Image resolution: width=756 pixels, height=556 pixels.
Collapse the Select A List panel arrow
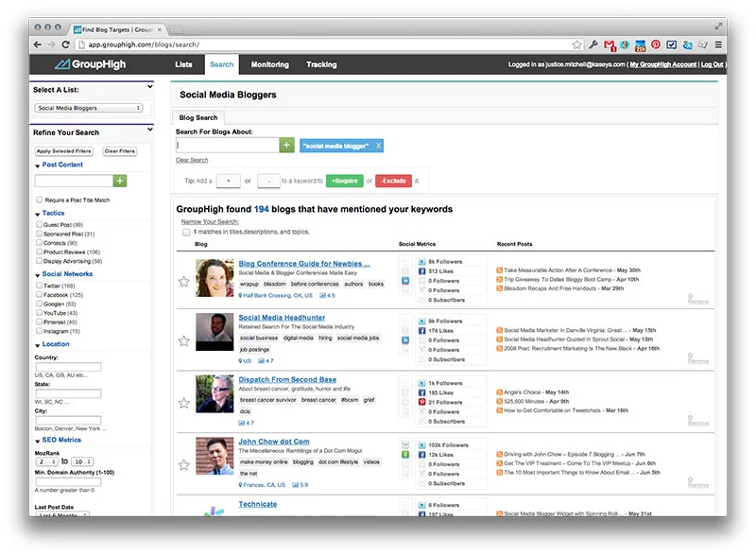[x=150, y=86]
